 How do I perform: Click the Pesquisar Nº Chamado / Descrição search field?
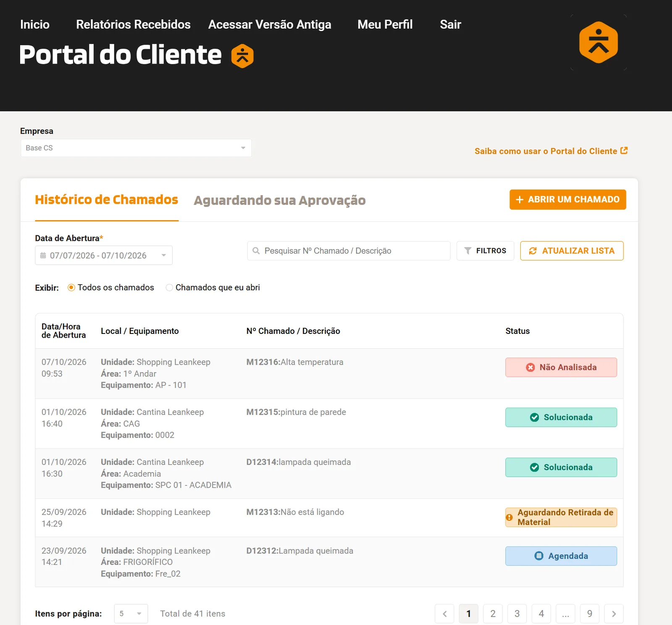(349, 251)
